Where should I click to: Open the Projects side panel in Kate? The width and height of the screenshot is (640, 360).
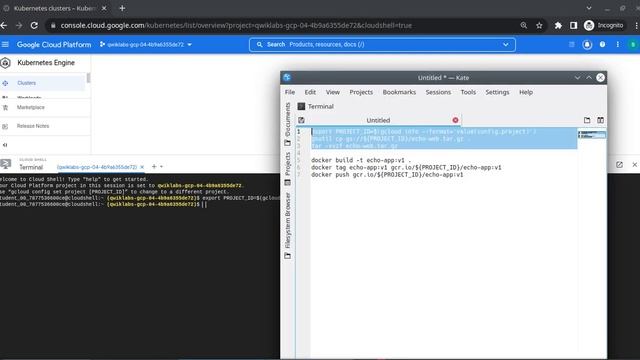[x=288, y=169]
